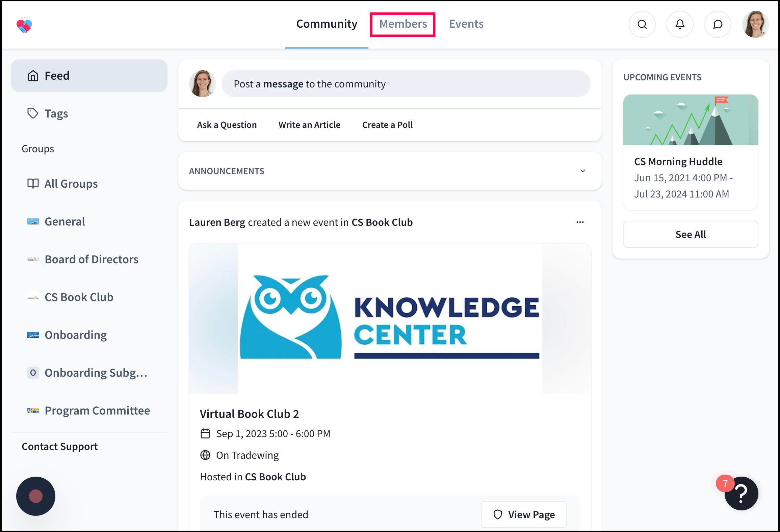Click the Groups section label

(38, 149)
